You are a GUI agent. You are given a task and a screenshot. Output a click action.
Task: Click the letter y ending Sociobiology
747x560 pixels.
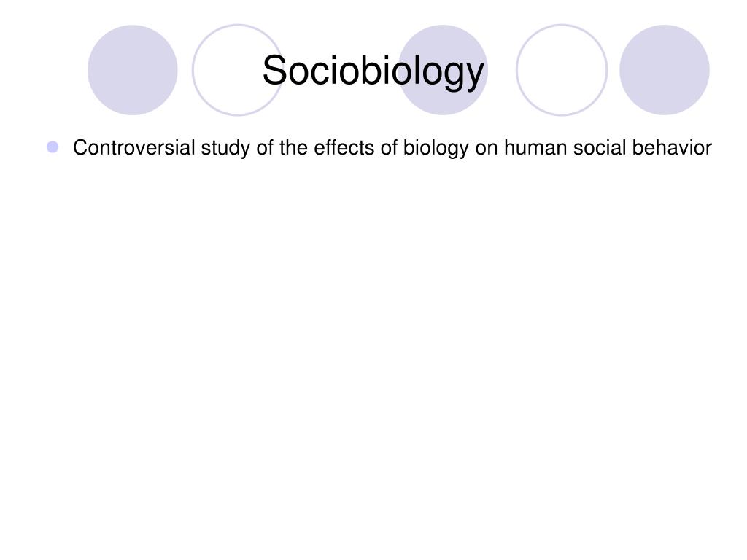point(474,77)
